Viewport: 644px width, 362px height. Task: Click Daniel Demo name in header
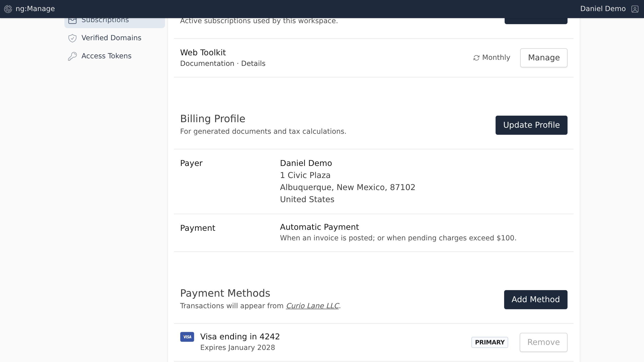(x=603, y=9)
